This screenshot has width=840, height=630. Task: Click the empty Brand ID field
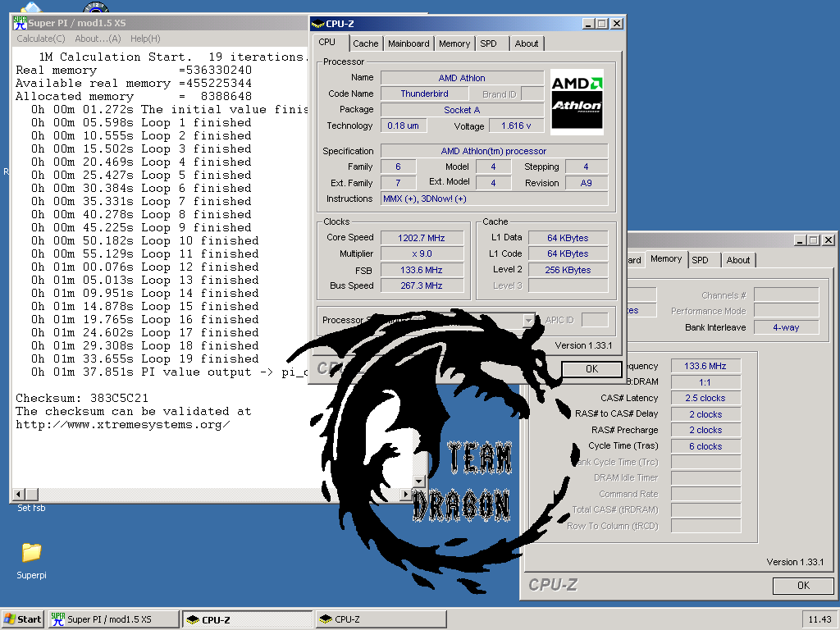[532, 94]
